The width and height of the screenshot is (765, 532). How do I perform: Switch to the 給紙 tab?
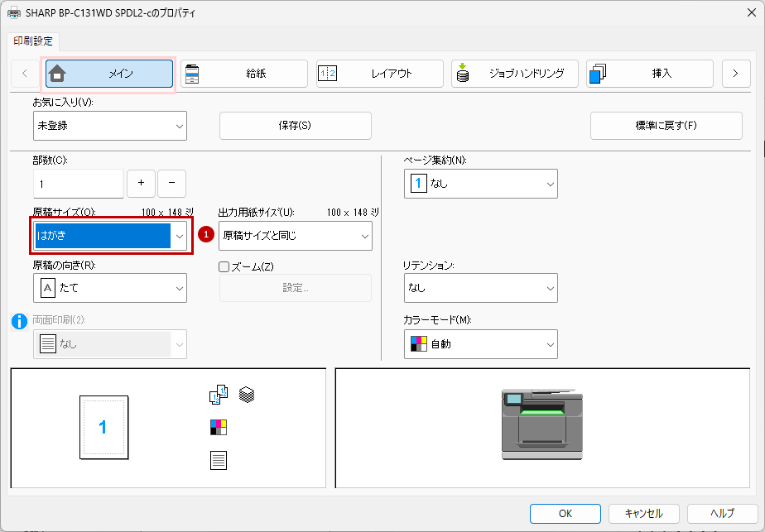pyautogui.click(x=244, y=74)
